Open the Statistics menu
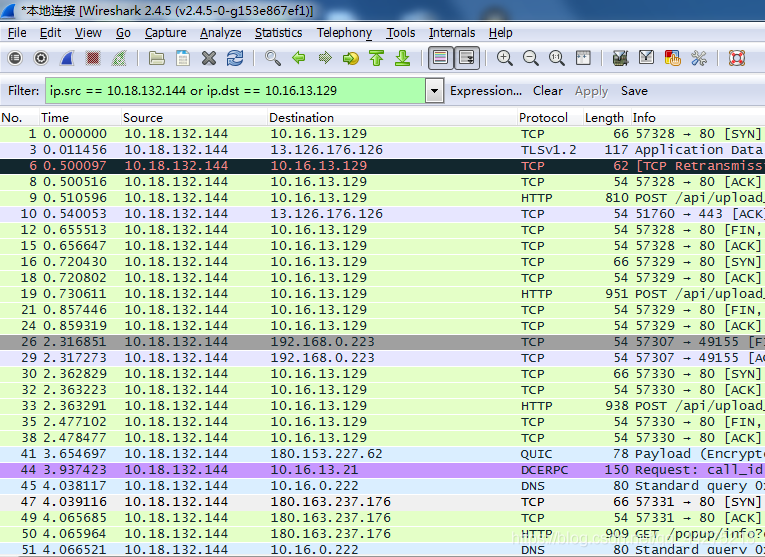Image resolution: width=765 pixels, height=557 pixels. (x=279, y=33)
